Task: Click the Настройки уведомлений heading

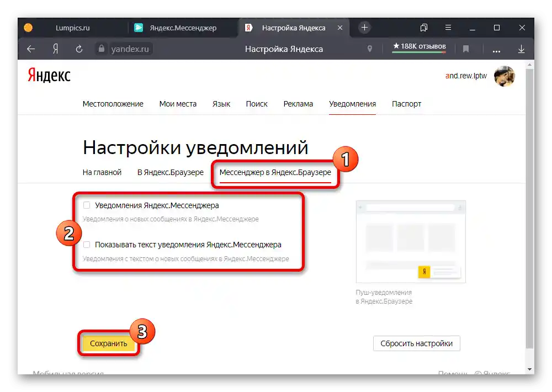Action: (195, 147)
